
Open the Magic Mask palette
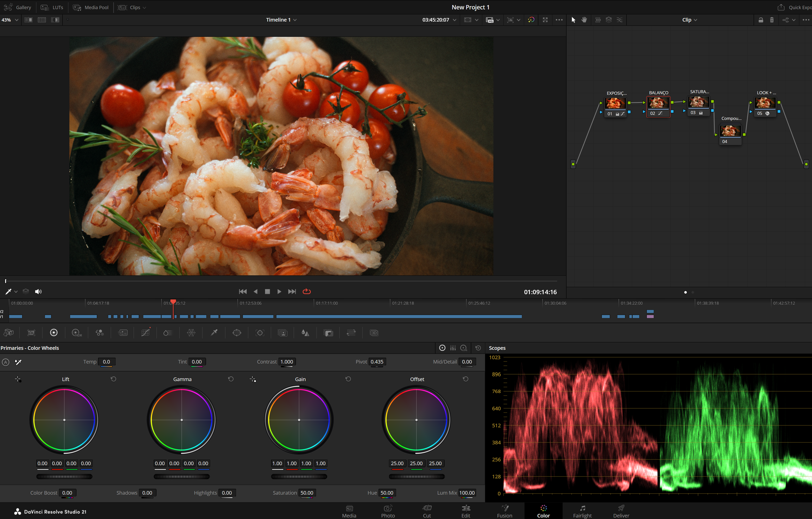[x=283, y=333]
